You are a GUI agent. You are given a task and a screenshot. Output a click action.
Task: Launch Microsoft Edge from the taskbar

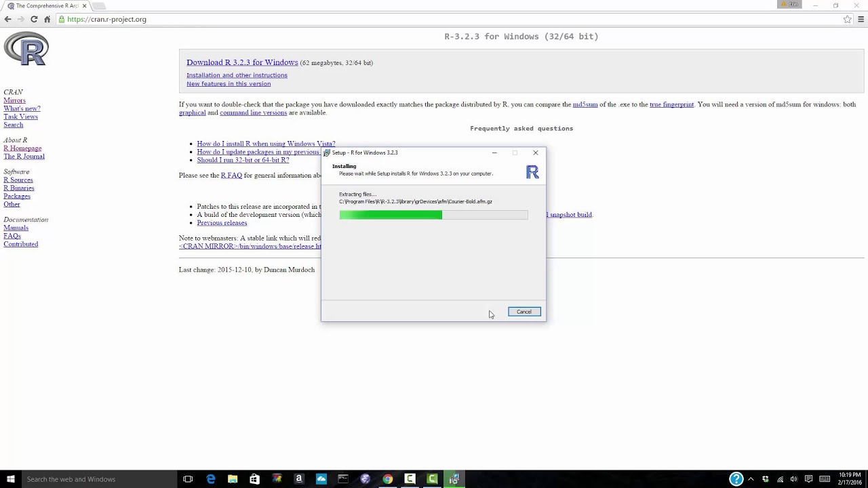tap(211, 479)
